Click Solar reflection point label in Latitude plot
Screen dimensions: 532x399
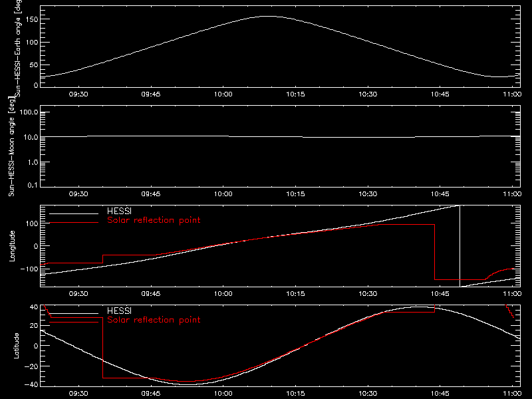coord(154,320)
